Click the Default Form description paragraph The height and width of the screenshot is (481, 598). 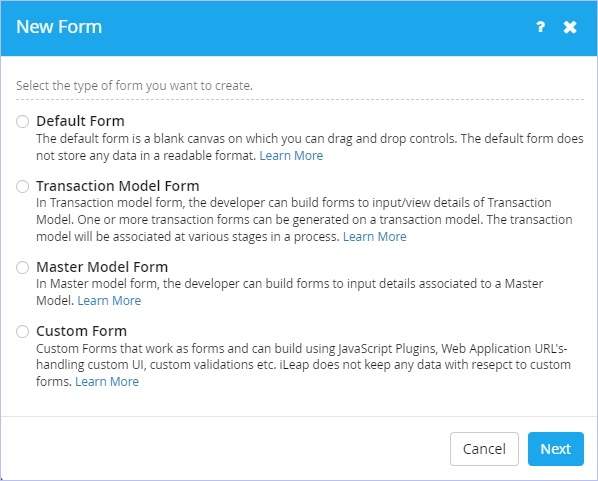[310, 147]
